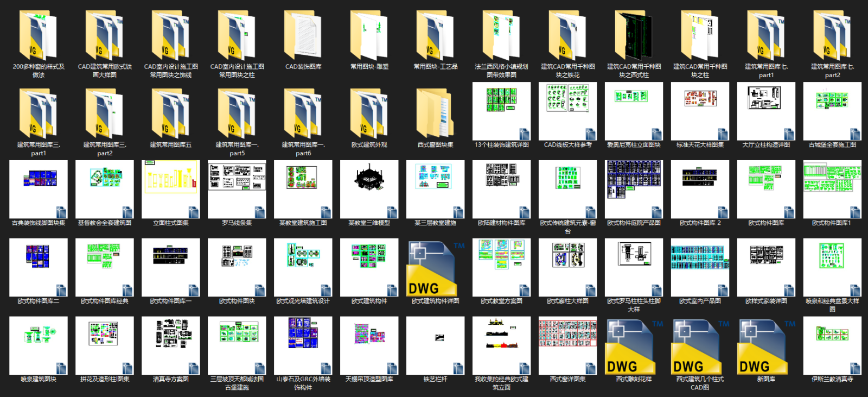This screenshot has height=397, width=868.
Task: Select the 标准天花大样图集 thumbnail
Action: coord(700,111)
